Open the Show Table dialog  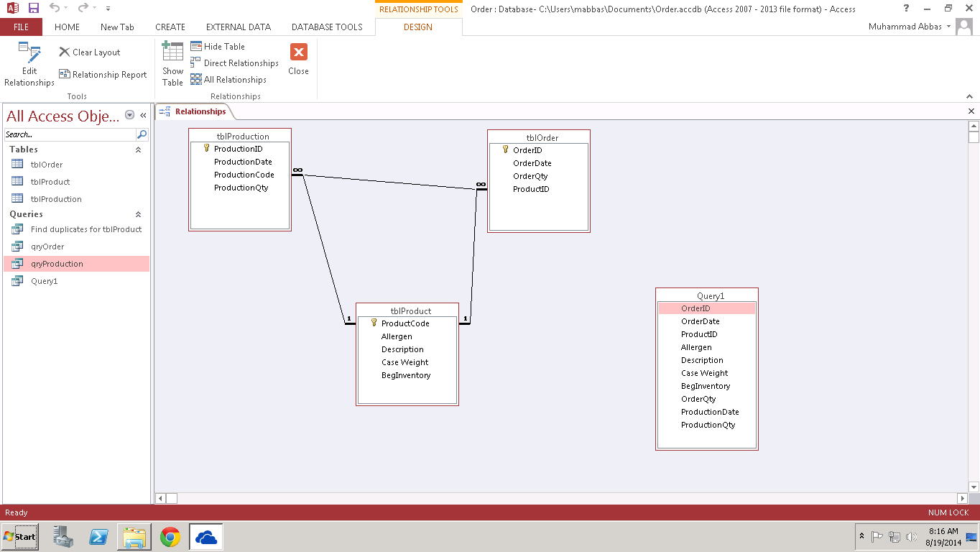click(x=172, y=65)
